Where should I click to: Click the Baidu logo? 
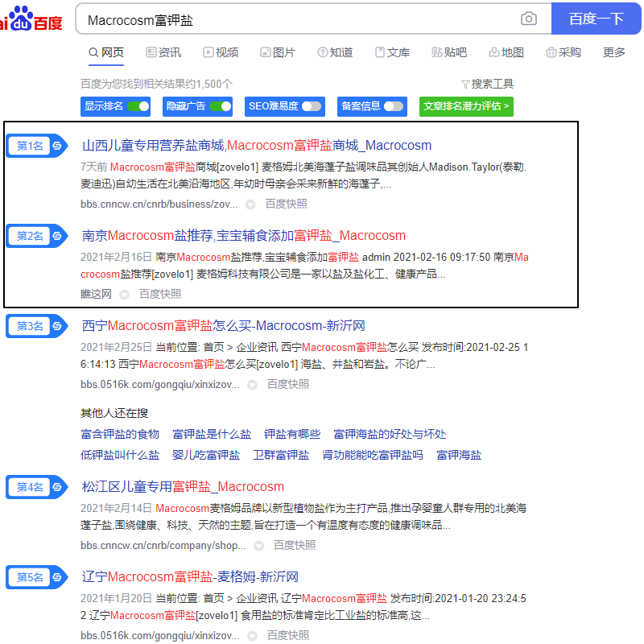pyautogui.click(x=31, y=19)
